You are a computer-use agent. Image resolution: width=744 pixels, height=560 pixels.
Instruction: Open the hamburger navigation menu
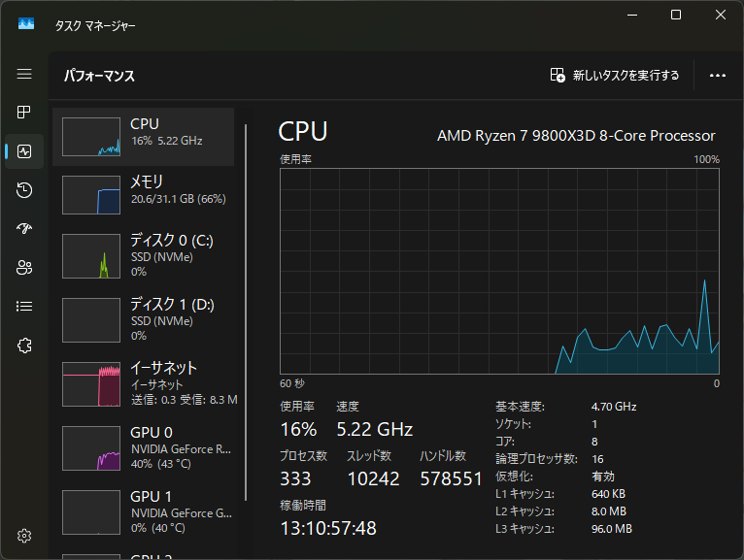(24, 74)
